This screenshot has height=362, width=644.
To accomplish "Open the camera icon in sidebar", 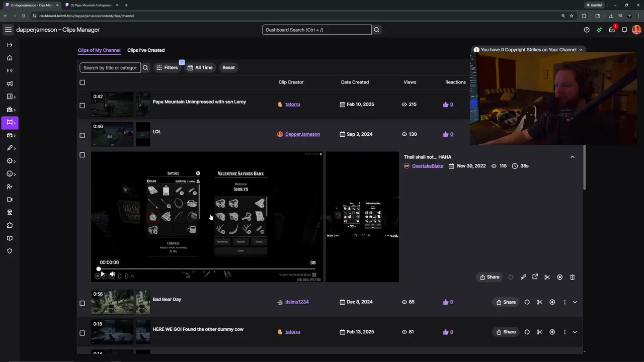I will (x=10, y=200).
